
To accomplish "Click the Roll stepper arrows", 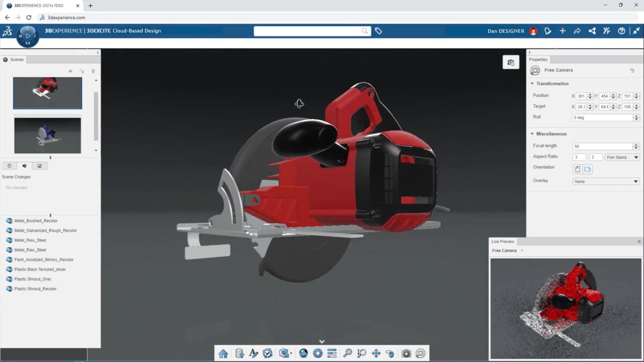I will click(636, 117).
